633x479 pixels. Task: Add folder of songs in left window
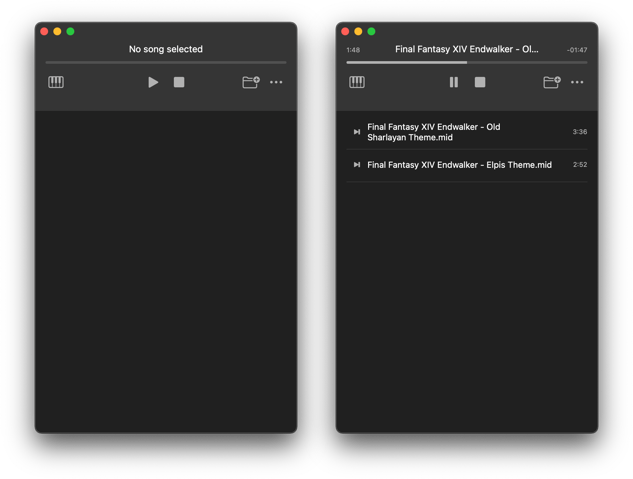click(251, 82)
